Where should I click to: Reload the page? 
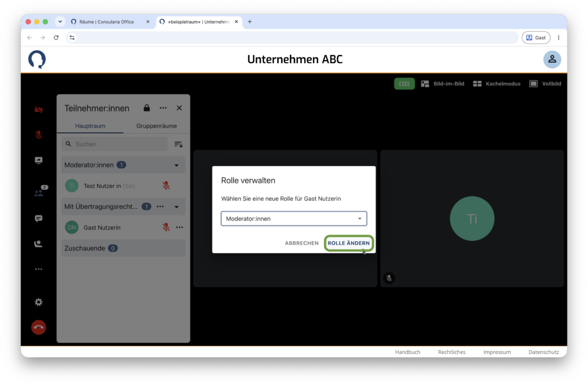[56, 37]
